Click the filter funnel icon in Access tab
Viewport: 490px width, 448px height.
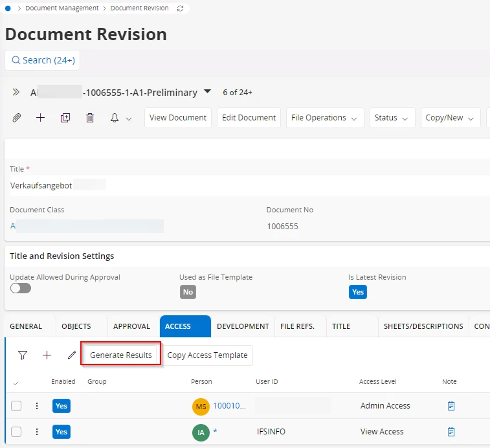[23, 355]
